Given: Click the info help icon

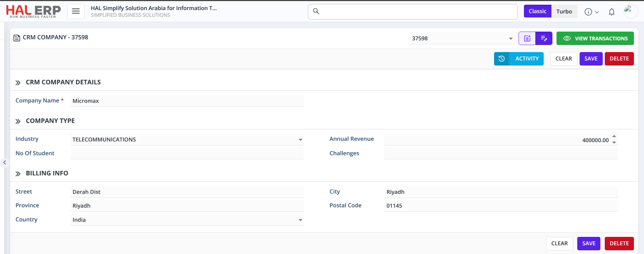Looking at the screenshot, I should click(588, 12).
